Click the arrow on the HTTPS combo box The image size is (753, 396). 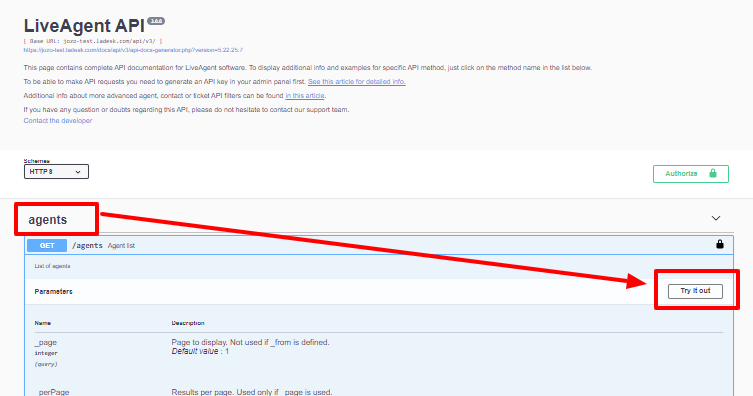point(78,172)
